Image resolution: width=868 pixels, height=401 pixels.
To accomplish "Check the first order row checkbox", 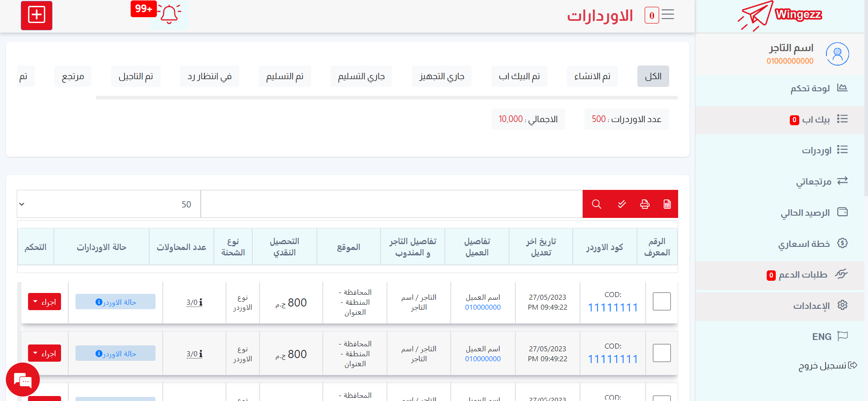I will (x=661, y=302).
